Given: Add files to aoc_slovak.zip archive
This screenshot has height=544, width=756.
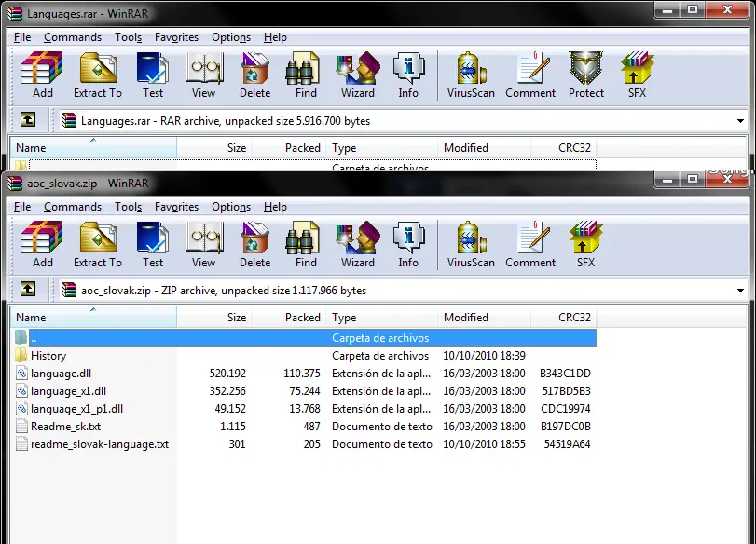Looking at the screenshot, I should click(x=42, y=244).
